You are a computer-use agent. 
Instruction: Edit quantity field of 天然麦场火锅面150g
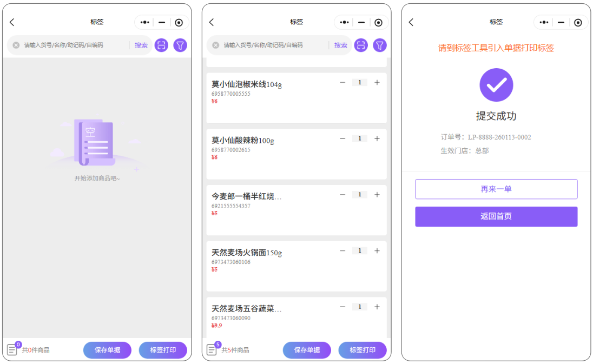[x=360, y=250]
